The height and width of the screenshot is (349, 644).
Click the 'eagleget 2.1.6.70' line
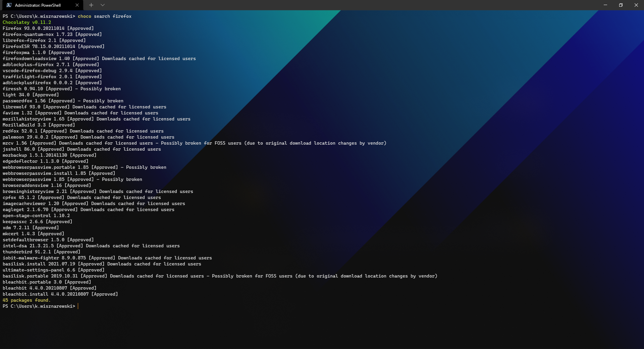[89, 209]
